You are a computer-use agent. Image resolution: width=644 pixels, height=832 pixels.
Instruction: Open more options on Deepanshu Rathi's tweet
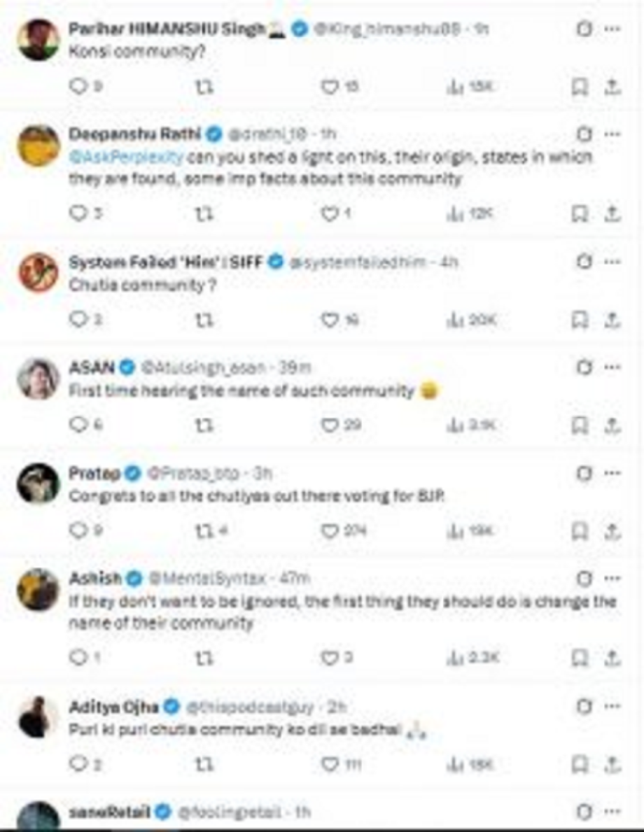point(611,133)
